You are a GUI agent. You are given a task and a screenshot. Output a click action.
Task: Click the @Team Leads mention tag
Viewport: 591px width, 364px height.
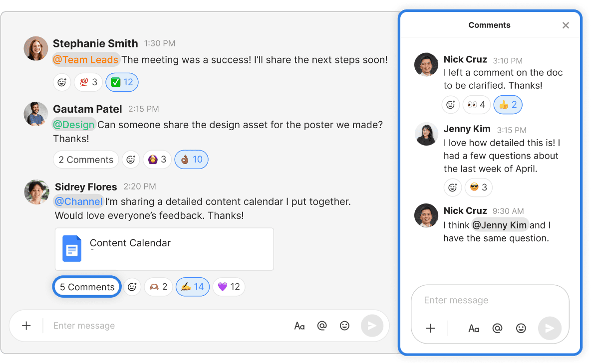click(x=86, y=60)
